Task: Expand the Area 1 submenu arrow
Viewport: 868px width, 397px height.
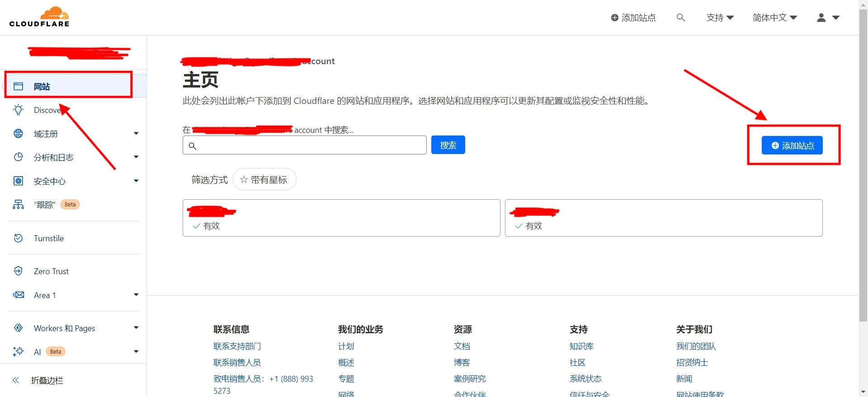Action: point(136,295)
